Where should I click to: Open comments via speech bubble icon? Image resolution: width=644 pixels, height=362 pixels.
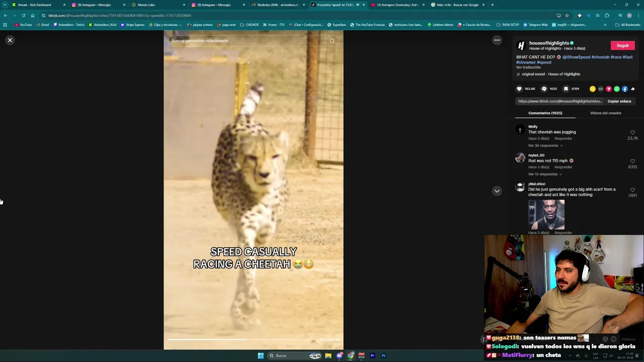click(543, 89)
